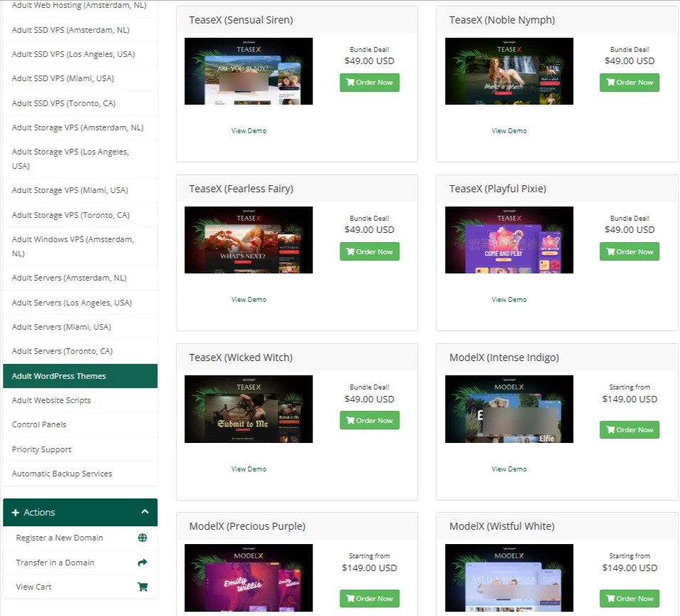Click the cart icon on Playful Pixie's Order Now button
Viewport: 680px width, 616px height.
(610, 251)
